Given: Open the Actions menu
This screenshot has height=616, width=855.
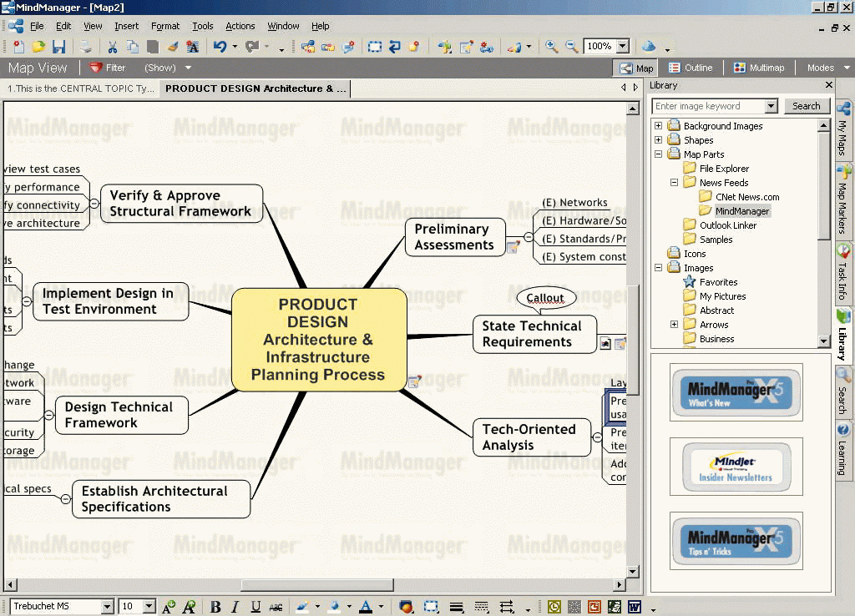Looking at the screenshot, I should point(240,26).
